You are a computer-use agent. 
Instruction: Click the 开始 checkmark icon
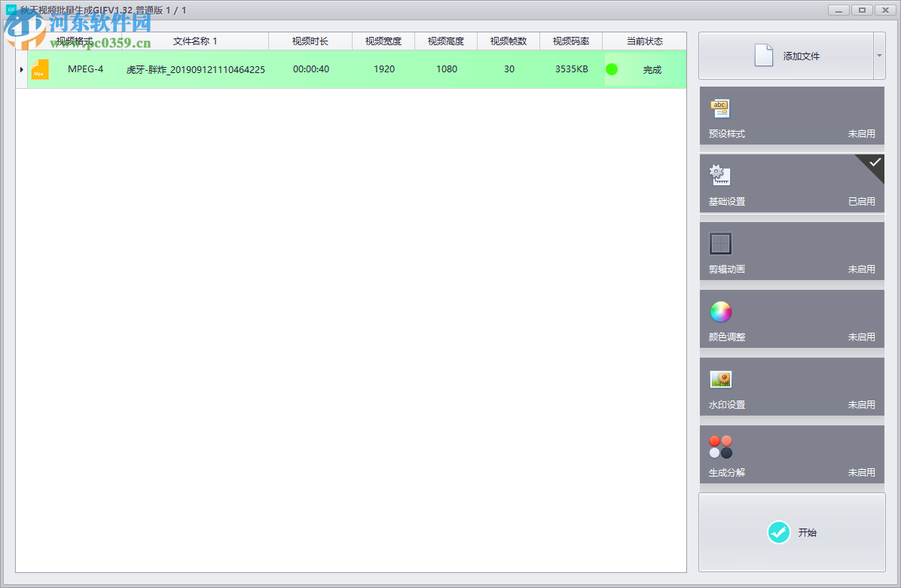(x=779, y=532)
